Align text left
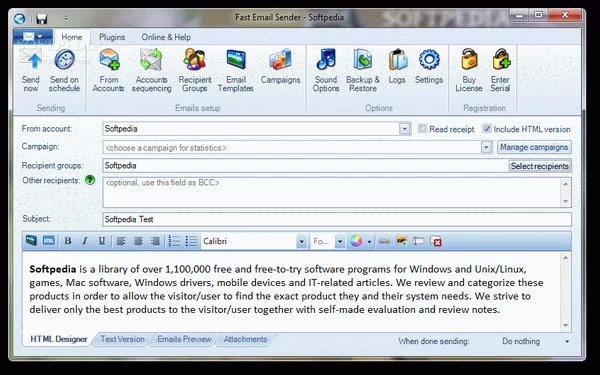The image size is (600, 375). [121, 241]
